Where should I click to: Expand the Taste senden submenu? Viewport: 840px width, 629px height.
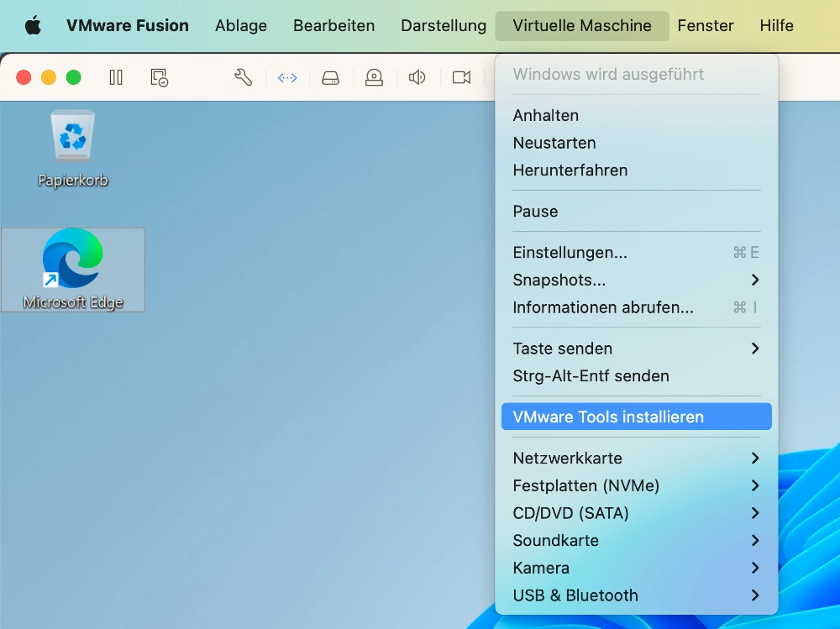point(637,349)
